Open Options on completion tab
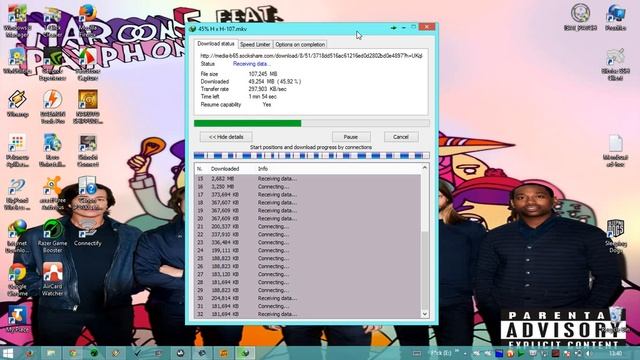This screenshot has width=640, height=360. (300, 44)
